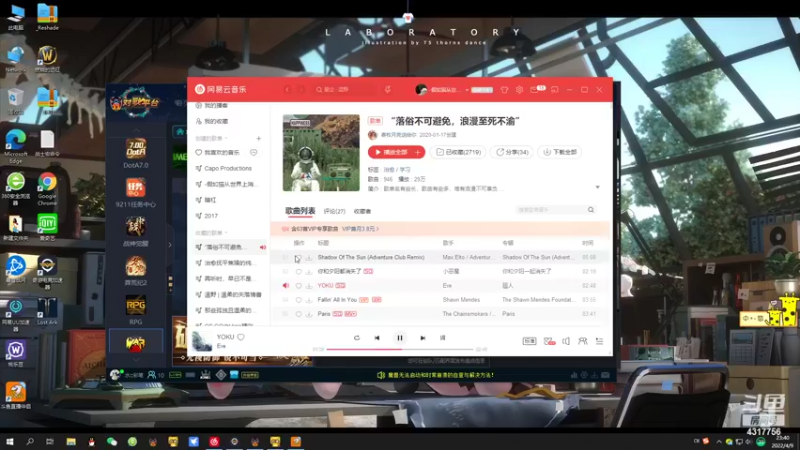The image size is (800, 450).
Task: Like the Paris song row
Action: pyautogui.click(x=298, y=314)
